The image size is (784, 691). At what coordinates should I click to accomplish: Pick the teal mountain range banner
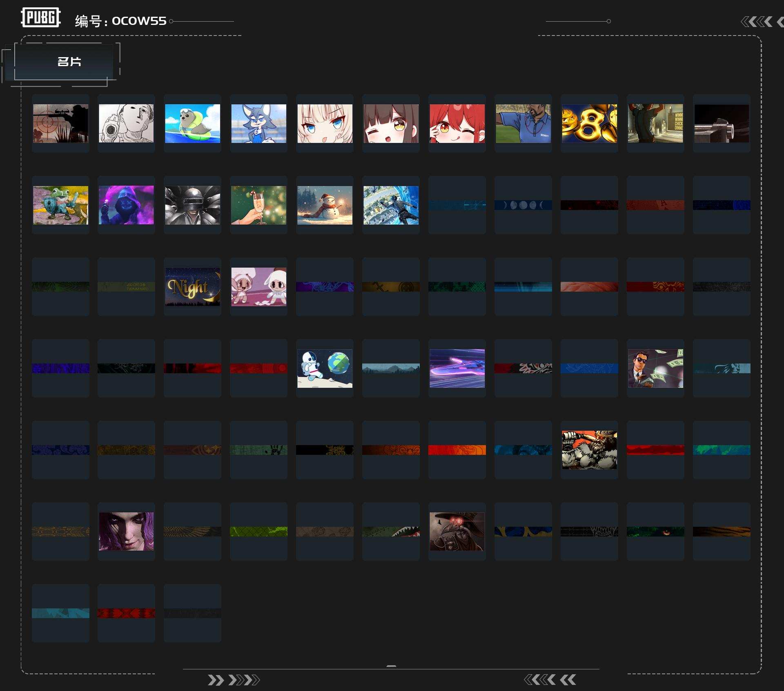point(391,368)
